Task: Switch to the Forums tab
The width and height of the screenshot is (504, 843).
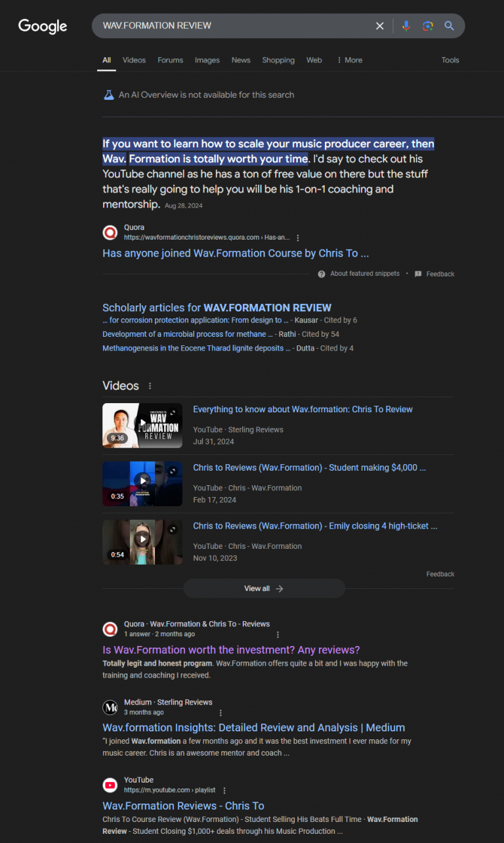Action: pyautogui.click(x=171, y=60)
